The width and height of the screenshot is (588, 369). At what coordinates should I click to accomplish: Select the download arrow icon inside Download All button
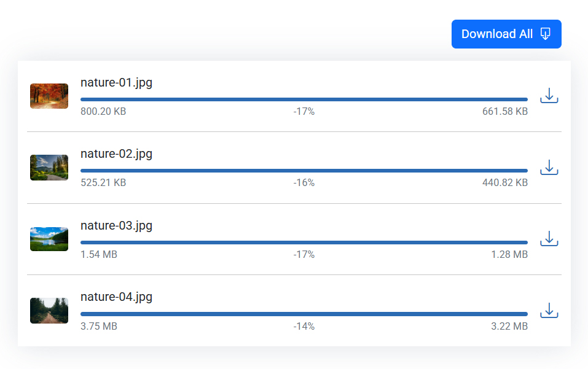[x=546, y=34]
